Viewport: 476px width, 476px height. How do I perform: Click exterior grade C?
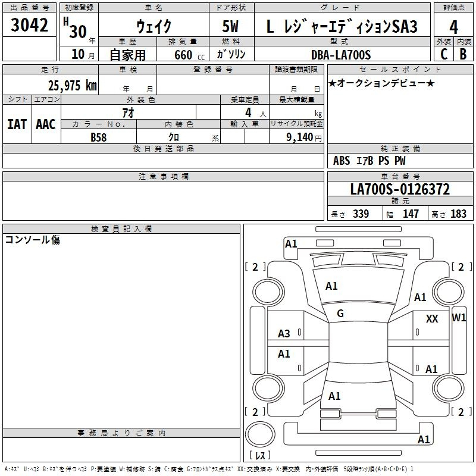point(444,54)
